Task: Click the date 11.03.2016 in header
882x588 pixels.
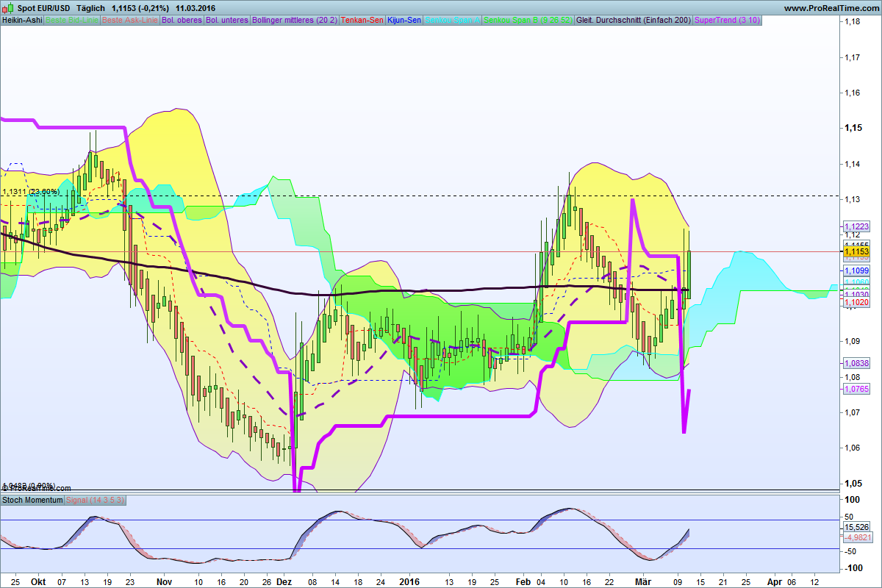Action: pos(195,8)
